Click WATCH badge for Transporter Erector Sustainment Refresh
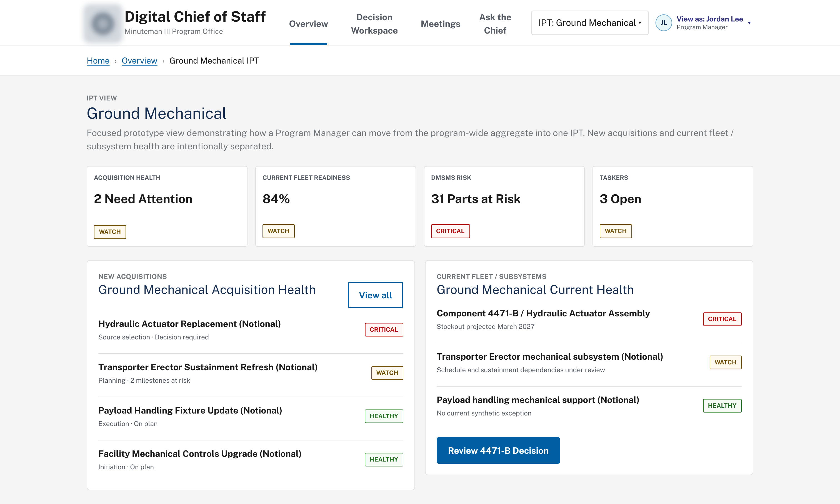The height and width of the screenshot is (504, 840). (387, 373)
